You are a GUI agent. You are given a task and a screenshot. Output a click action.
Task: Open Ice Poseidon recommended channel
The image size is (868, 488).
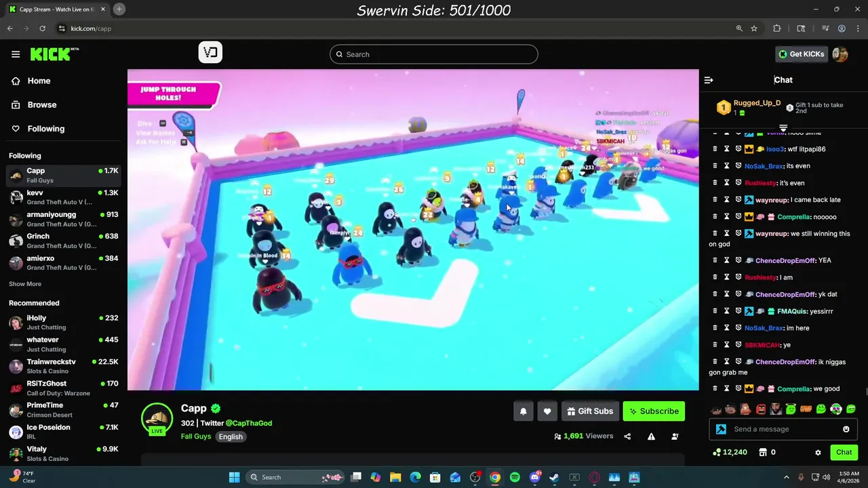[64, 432]
